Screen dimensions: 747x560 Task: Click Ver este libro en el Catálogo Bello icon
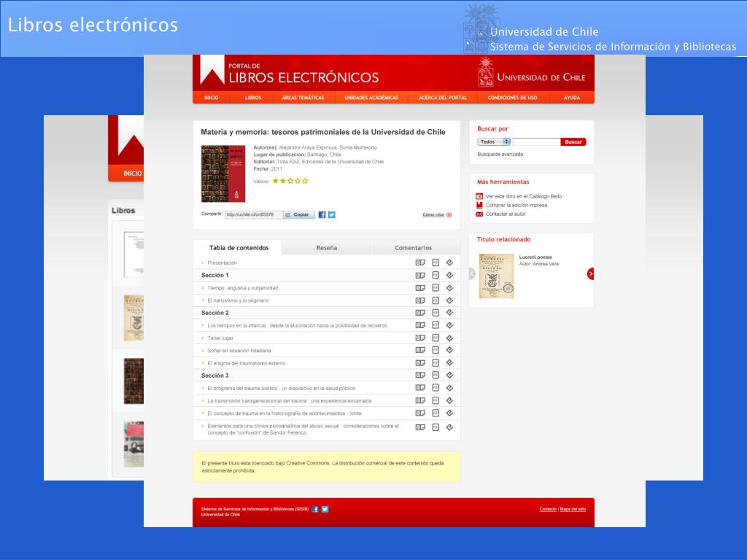point(479,196)
